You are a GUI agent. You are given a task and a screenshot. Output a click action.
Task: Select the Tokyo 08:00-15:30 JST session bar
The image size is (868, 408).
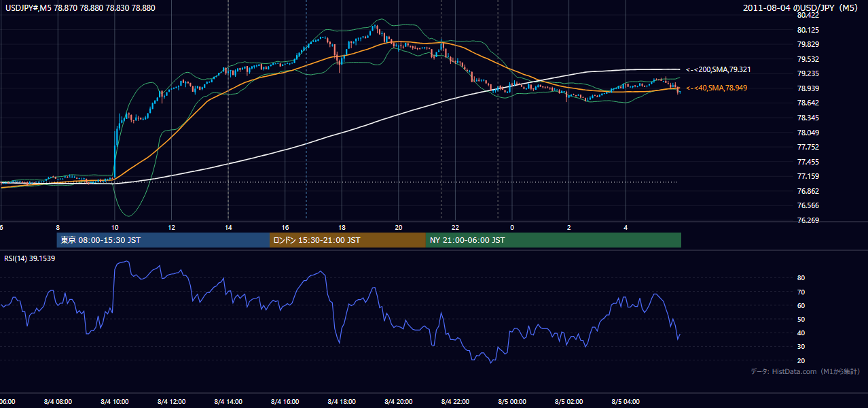point(163,240)
